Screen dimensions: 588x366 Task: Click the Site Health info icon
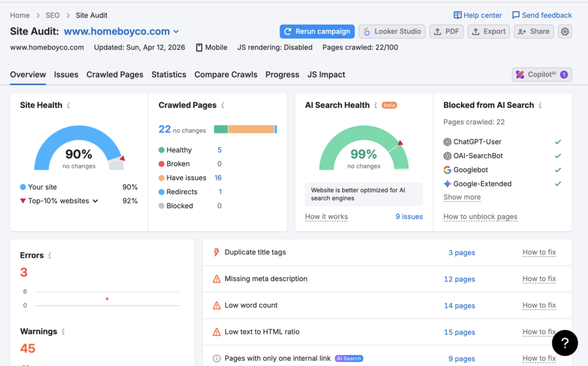pos(69,106)
